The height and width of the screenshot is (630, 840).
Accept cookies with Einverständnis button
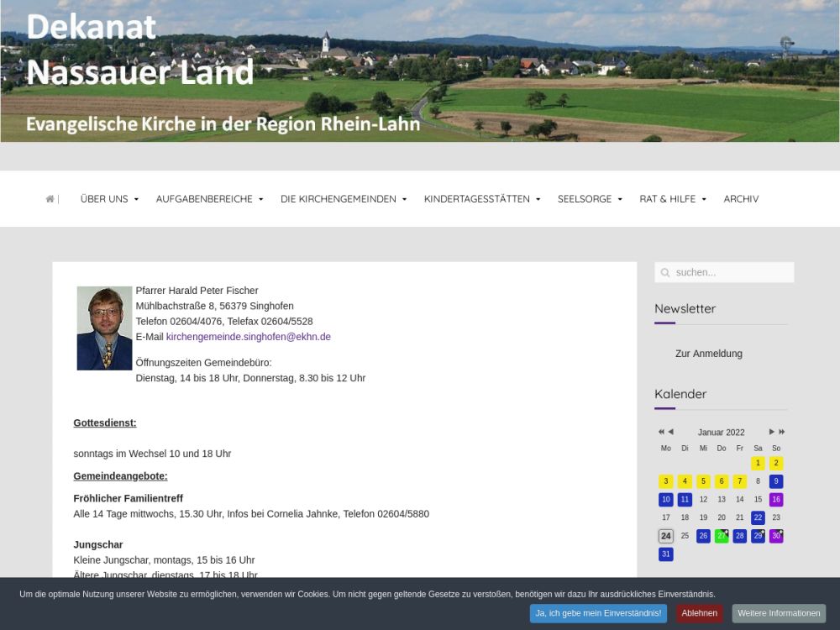coord(598,613)
